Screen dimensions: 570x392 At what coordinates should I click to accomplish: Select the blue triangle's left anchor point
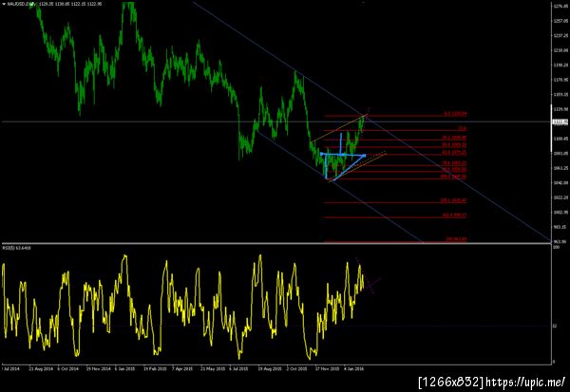point(321,154)
